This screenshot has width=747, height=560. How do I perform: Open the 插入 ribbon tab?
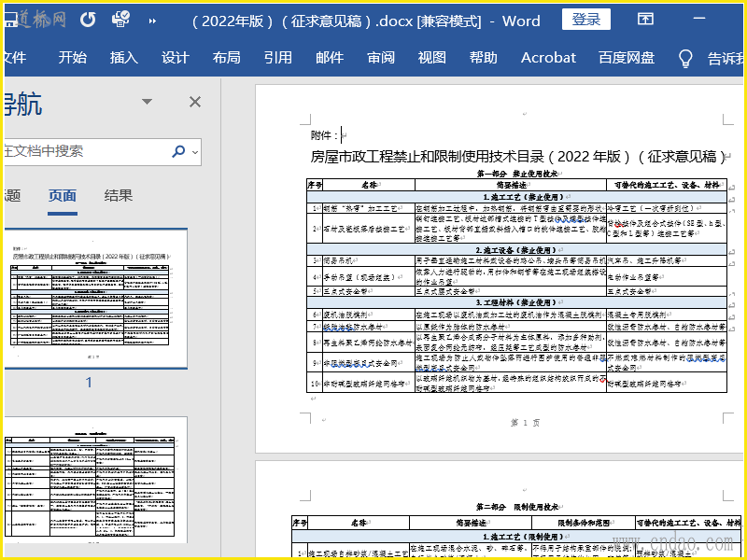(x=124, y=58)
